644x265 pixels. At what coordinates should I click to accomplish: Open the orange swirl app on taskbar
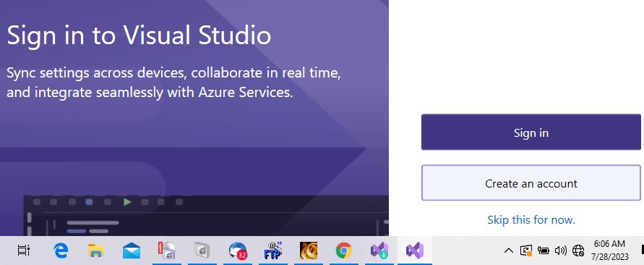[309, 251]
